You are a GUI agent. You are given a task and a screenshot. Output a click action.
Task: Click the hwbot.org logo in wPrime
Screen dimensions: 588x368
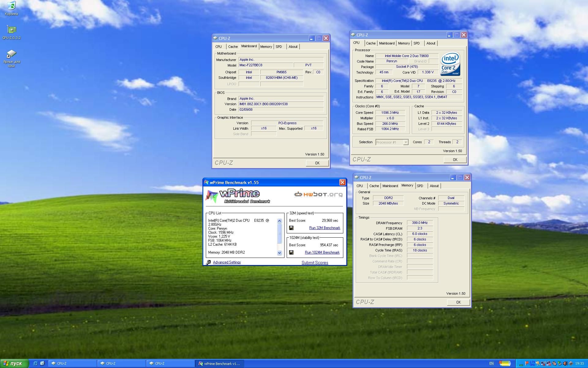pyautogui.click(x=318, y=194)
